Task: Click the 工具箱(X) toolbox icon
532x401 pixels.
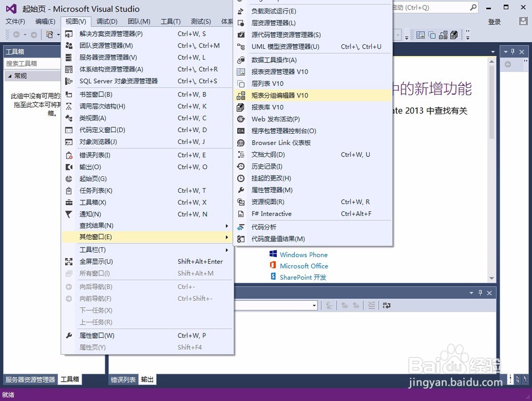Action: coord(69,202)
